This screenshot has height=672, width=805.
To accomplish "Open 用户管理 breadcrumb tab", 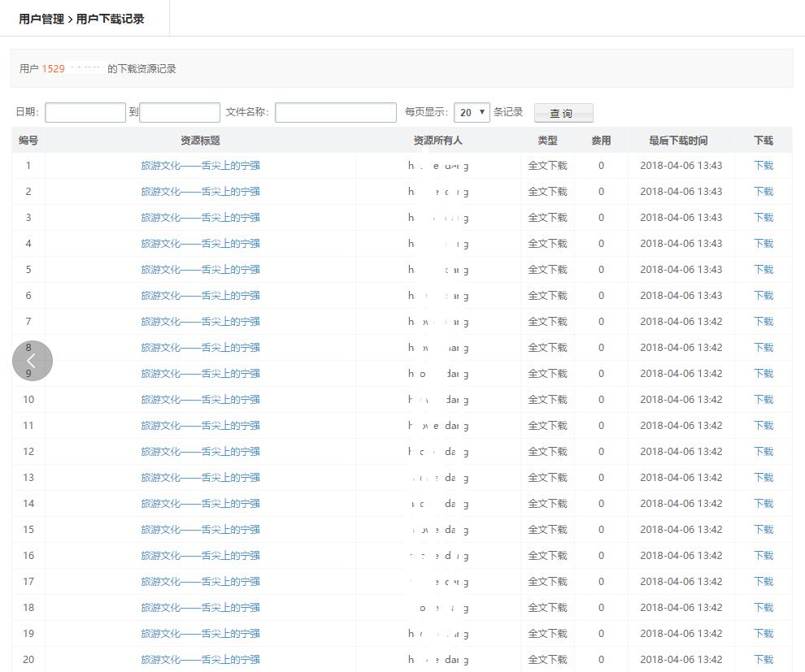I will click(41, 19).
